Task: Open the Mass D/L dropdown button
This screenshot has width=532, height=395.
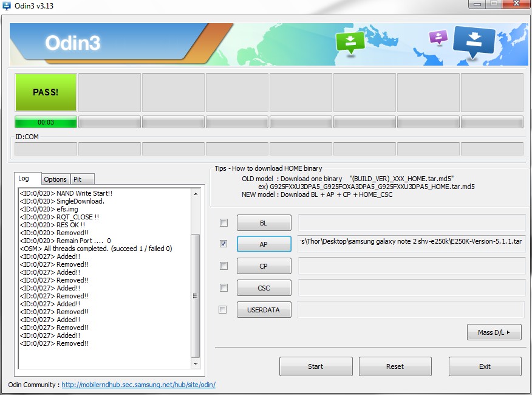Action: point(494,332)
